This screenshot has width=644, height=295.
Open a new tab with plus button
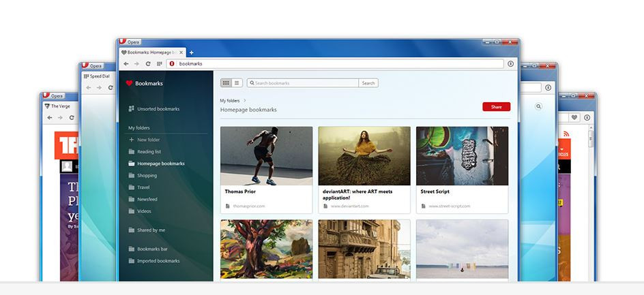coord(192,52)
